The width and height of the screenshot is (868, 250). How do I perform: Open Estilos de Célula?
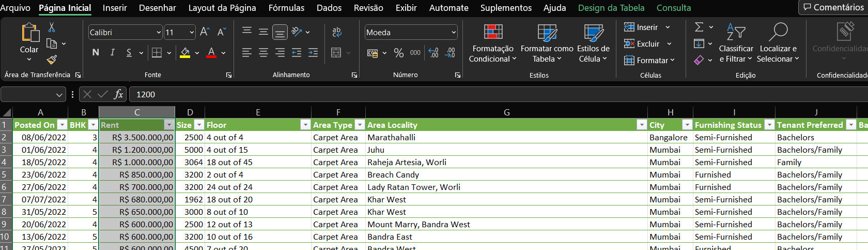tap(593, 43)
